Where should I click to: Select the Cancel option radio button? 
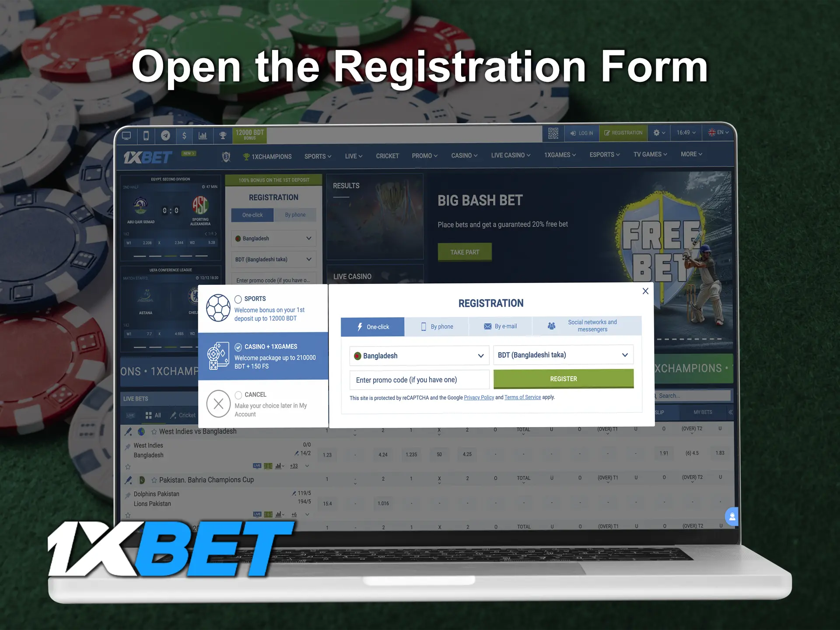[239, 395]
